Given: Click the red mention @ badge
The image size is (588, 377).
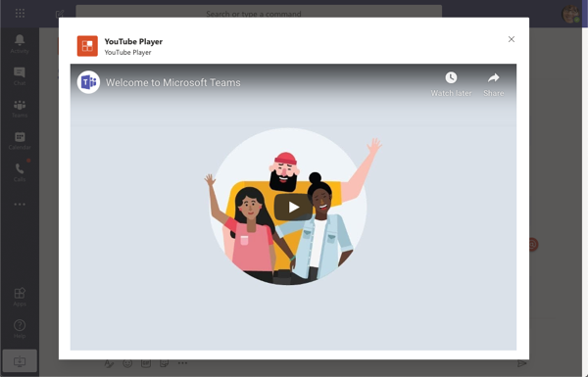Looking at the screenshot, I should click(533, 245).
